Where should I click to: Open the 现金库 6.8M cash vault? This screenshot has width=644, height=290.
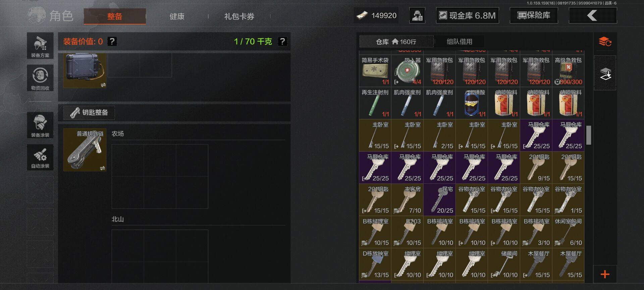pyautogui.click(x=467, y=15)
